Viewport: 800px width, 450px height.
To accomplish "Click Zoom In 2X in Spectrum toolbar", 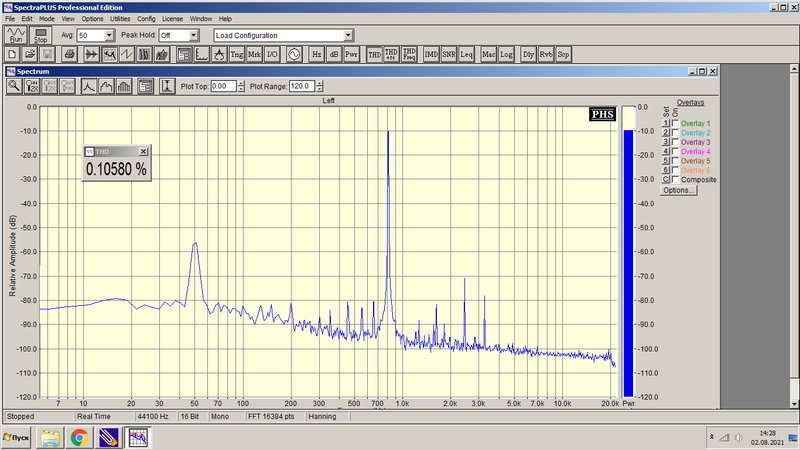I will tap(32, 86).
